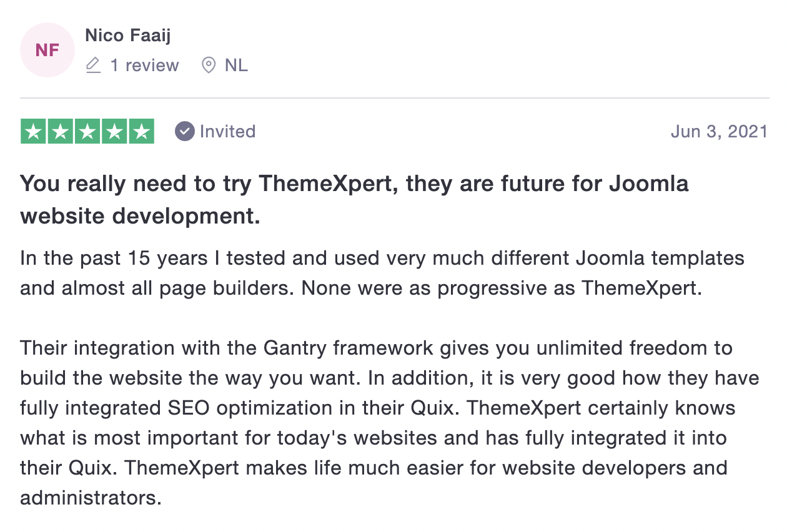Click the first green rating star

(33, 131)
